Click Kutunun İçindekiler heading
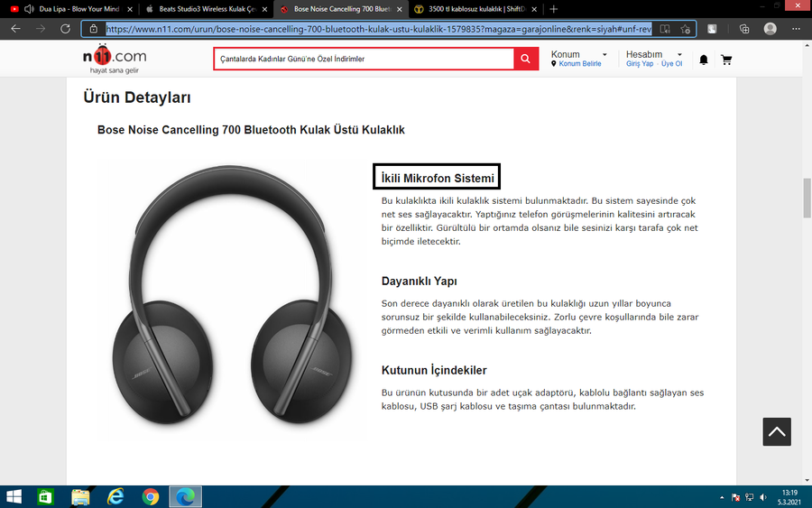This screenshot has width=812, height=508. [x=434, y=370]
